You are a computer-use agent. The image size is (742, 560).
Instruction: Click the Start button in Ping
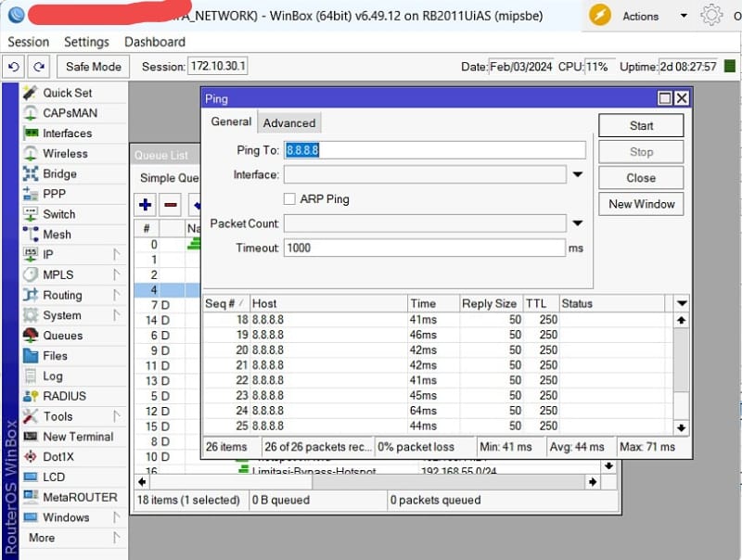click(641, 126)
